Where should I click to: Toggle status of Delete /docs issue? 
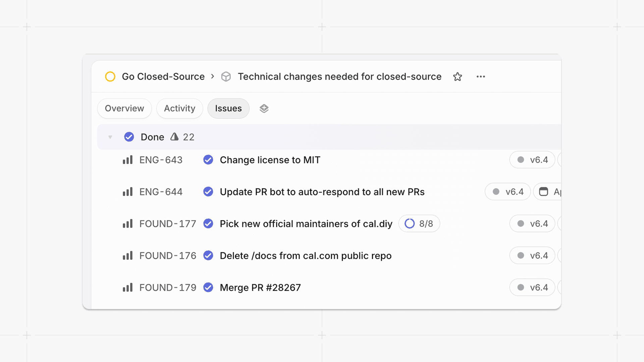(208, 256)
